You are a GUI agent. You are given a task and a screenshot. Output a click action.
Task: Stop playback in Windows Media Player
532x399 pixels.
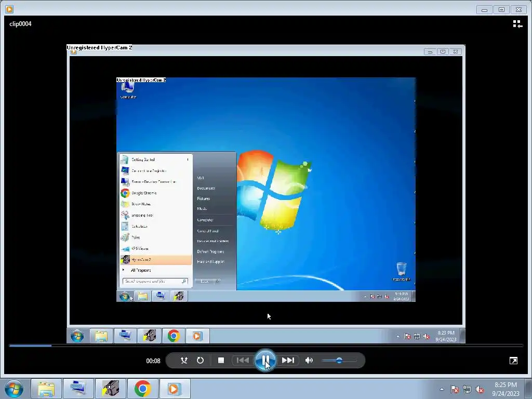click(221, 361)
